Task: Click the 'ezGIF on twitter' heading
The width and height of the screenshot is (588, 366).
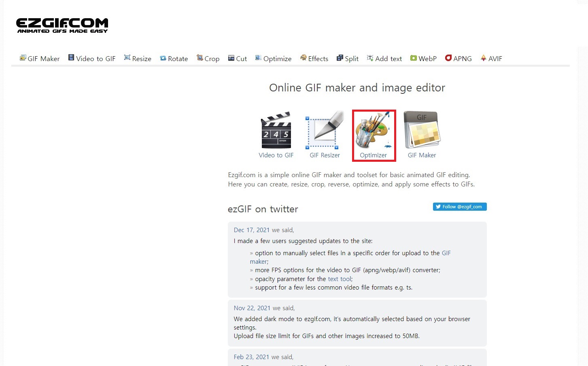Action: 263,209
